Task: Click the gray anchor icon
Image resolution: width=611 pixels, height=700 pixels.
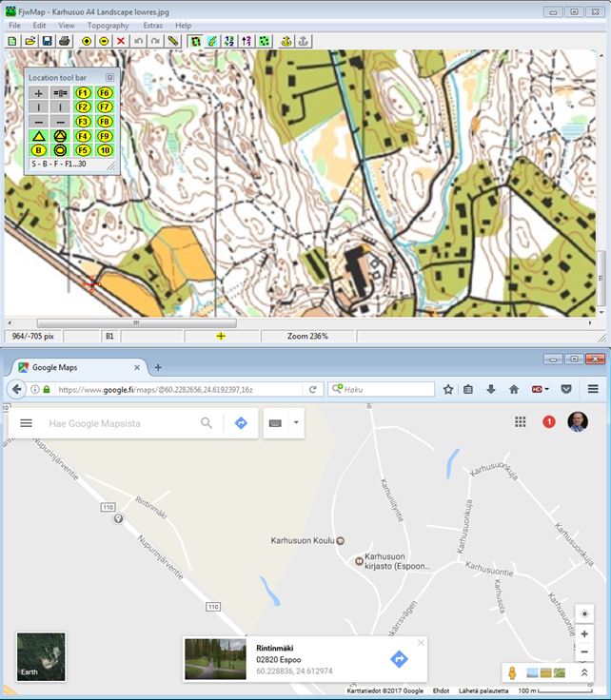Action: coord(304,42)
